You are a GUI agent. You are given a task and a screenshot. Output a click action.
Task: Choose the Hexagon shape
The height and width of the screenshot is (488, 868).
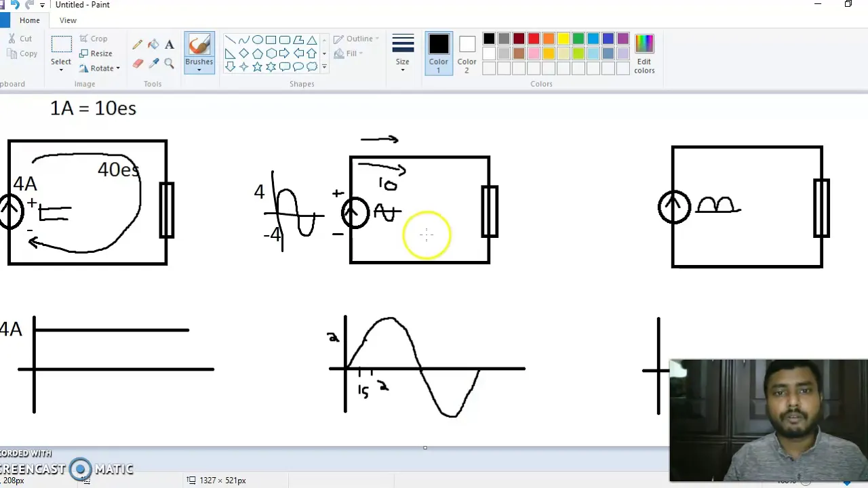pos(271,54)
